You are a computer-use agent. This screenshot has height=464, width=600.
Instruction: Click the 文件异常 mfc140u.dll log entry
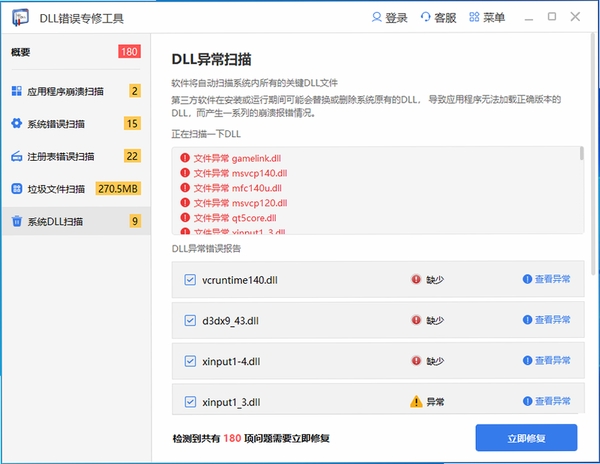[237, 188]
